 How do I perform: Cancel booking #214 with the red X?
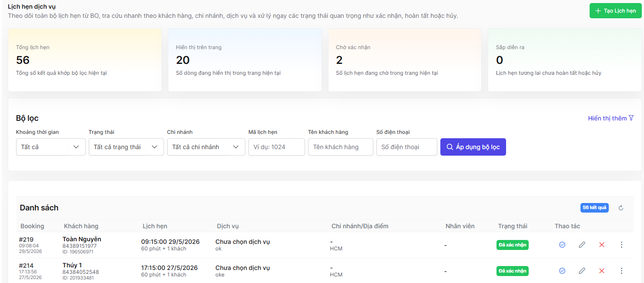click(x=602, y=271)
